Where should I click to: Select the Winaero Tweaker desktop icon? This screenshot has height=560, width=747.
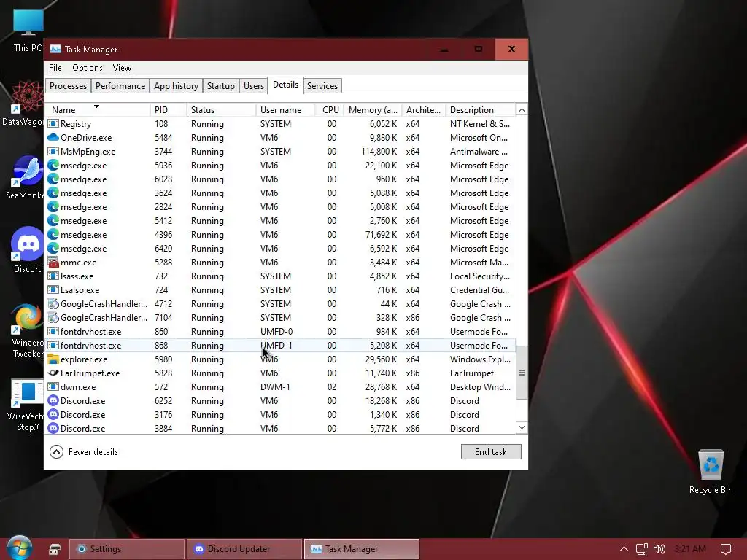click(x=27, y=330)
